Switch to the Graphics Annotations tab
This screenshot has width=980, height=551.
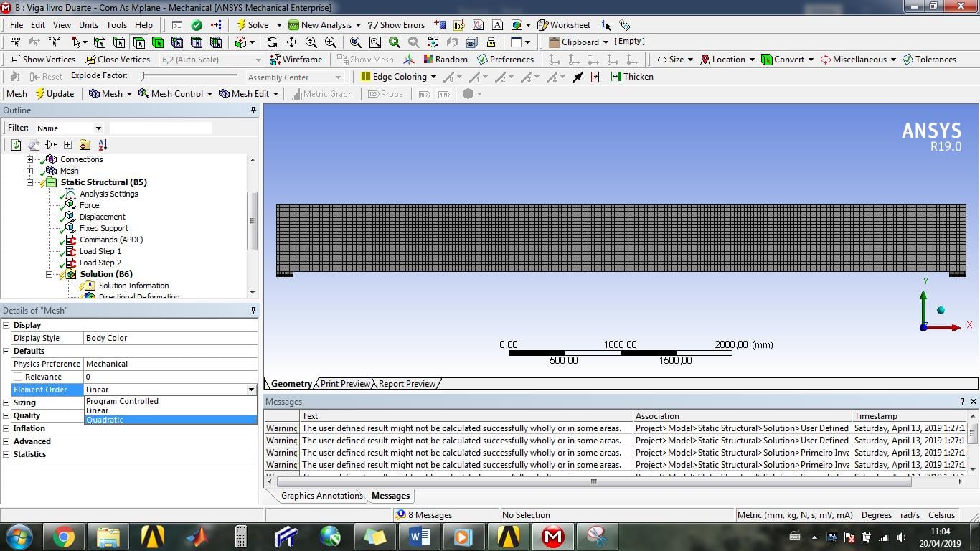[321, 496]
